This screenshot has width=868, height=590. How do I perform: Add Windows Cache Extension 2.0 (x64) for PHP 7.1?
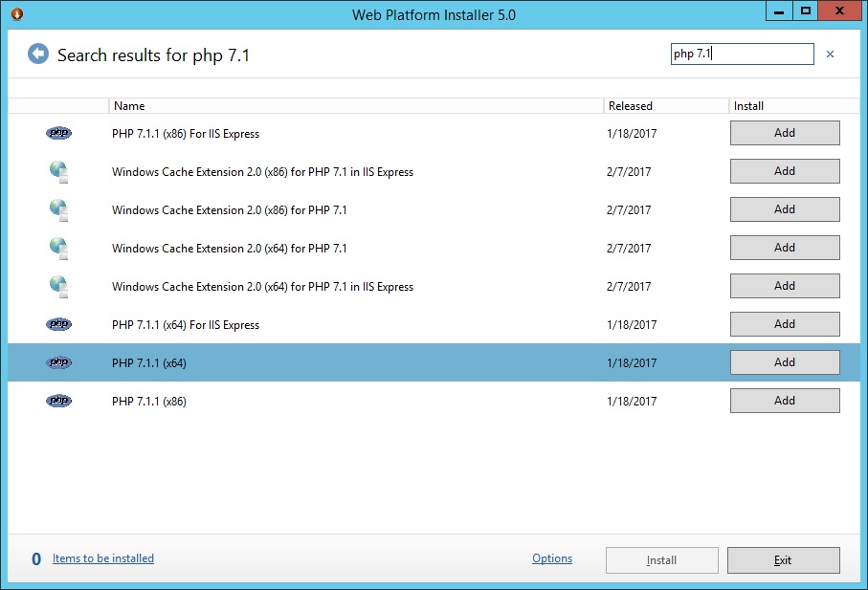pyautogui.click(x=785, y=247)
